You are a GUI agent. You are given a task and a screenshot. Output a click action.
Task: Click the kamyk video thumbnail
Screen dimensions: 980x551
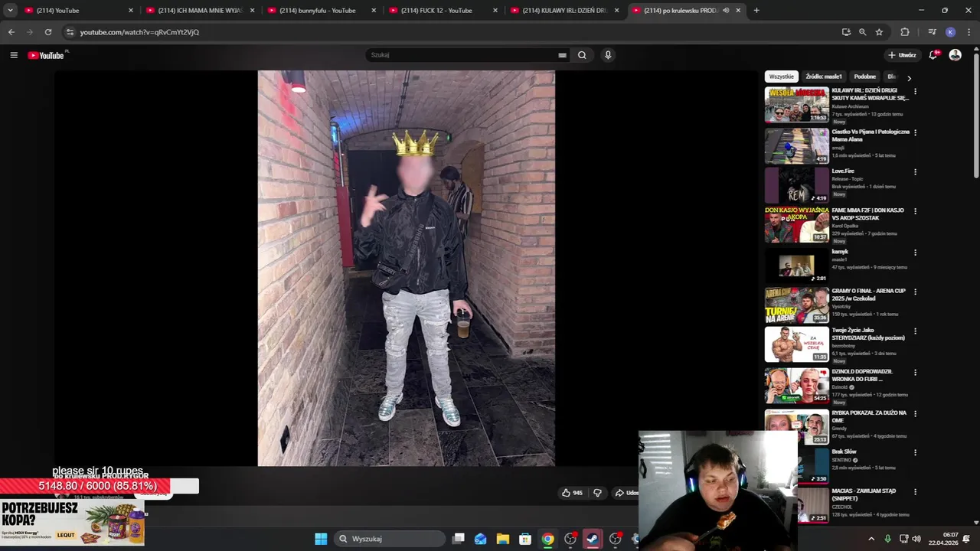click(x=797, y=266)
